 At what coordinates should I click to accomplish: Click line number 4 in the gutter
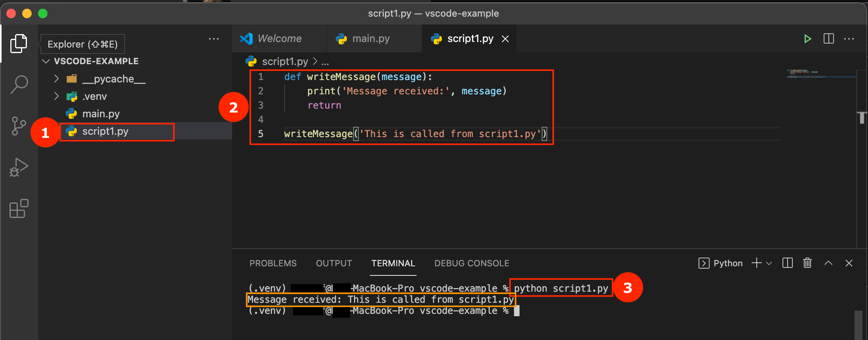(x=261, y=120)
